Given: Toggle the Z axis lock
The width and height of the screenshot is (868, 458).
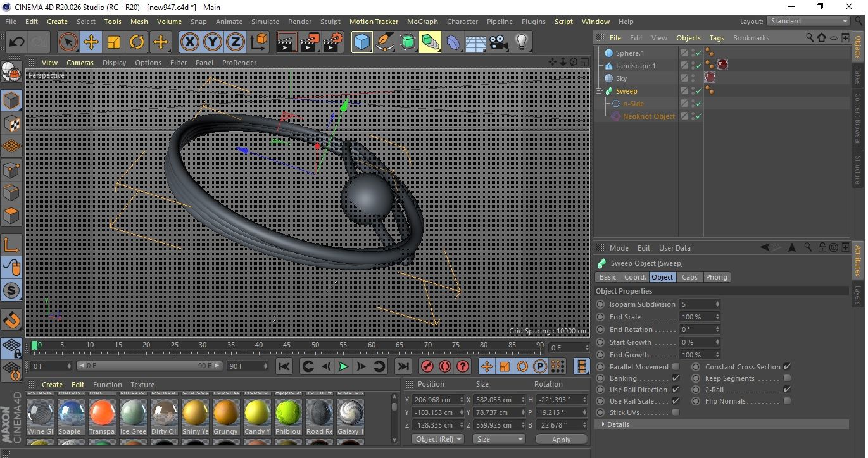Looking at the screenshot, I should click(236, 42).
